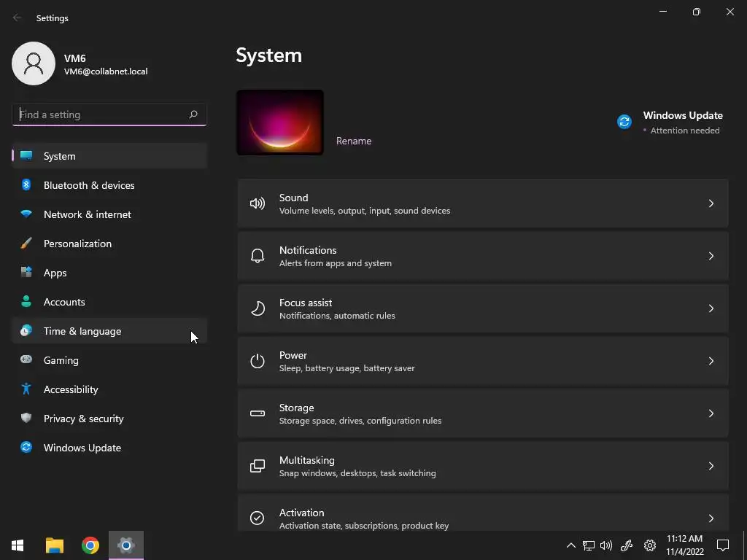Click the Focus assist moon icon
Viewport: 747px width, 560px height.
click(x=258, y=308)
